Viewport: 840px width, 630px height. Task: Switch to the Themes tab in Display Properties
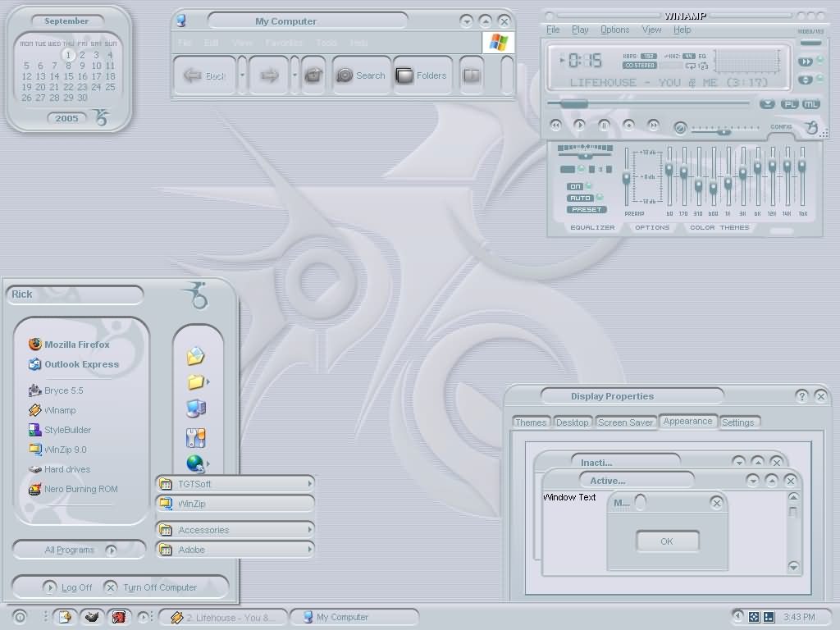pyautogui.click(x=531, y=422)
